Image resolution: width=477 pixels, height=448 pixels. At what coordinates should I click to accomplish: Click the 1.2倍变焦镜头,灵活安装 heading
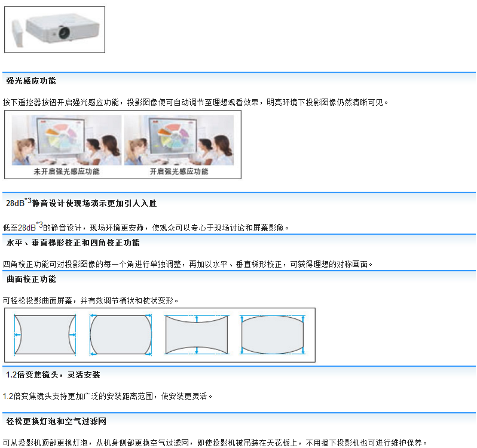(x=53, y=375)
